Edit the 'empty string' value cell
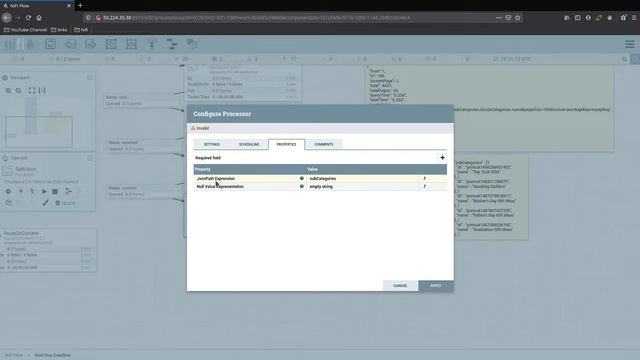The image size is (640, 360). click(363, 187)
